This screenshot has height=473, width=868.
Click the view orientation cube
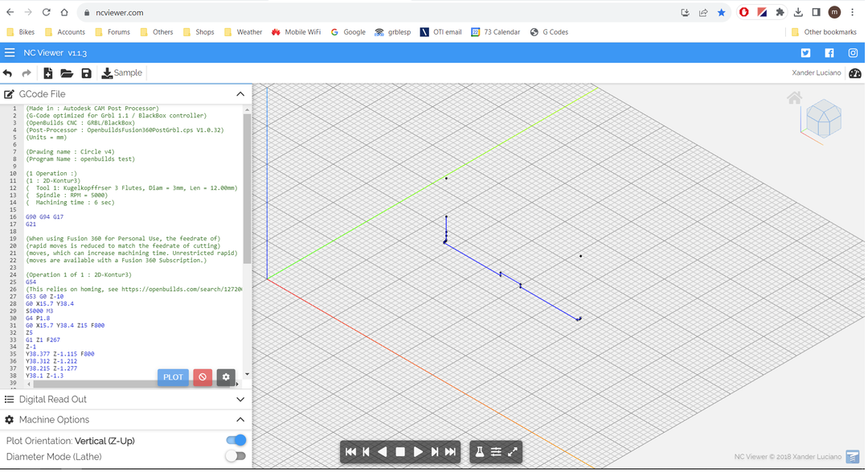[x=823, y=119]
